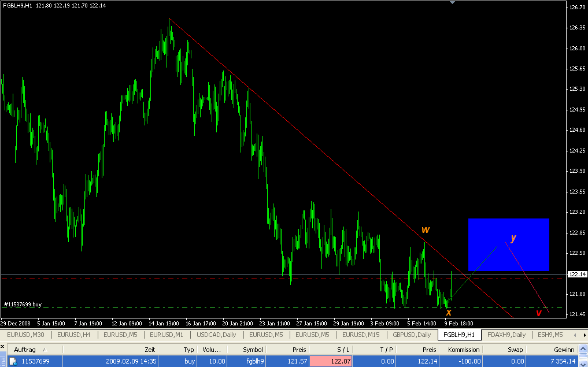Viewport: 588px width, 367px height.
Task: Click the chart header text FGBLH9,H1
Action: (17, 6)
